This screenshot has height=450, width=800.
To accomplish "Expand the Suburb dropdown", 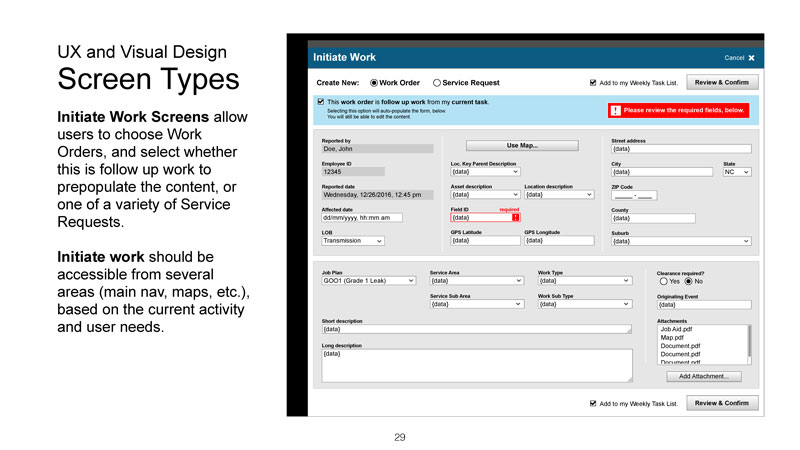I will [x=680, y=241].
